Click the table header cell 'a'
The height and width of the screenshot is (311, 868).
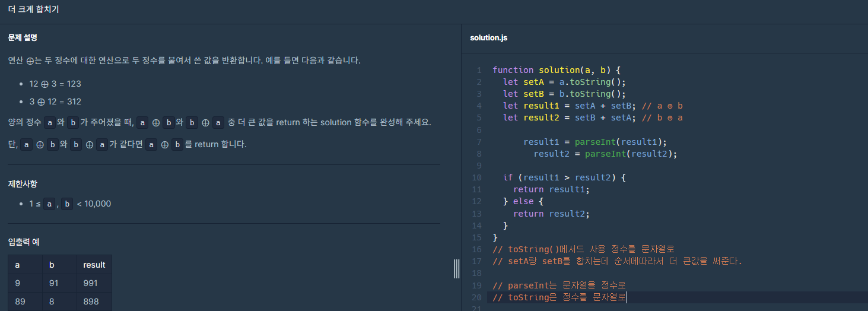pyautogui.click(x=26, y=265)
